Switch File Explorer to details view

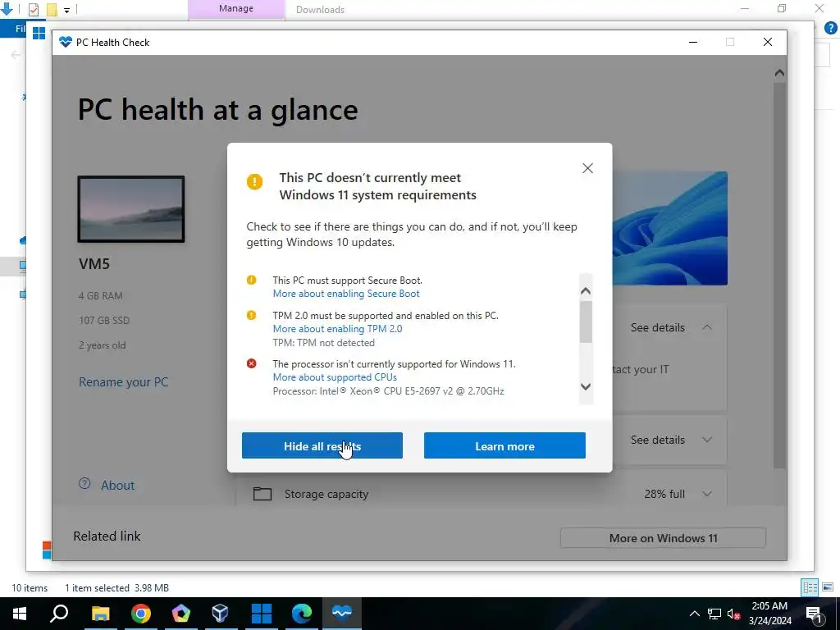point(810,587)
